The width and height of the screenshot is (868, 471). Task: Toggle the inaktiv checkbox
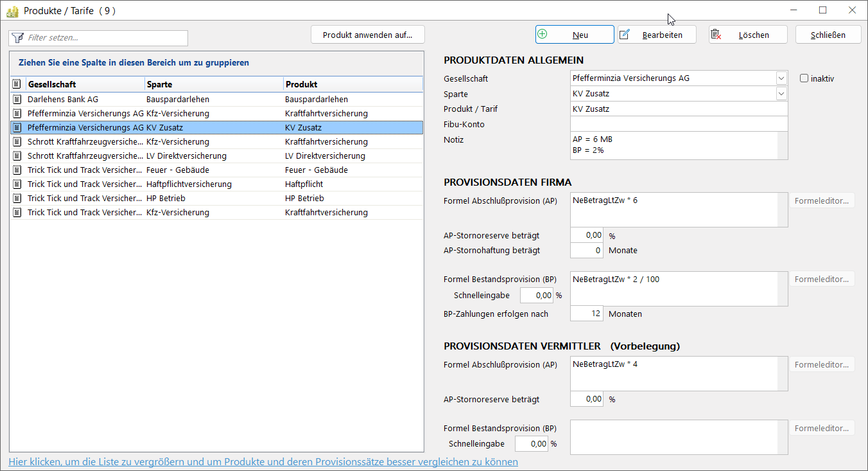point(804,78)
